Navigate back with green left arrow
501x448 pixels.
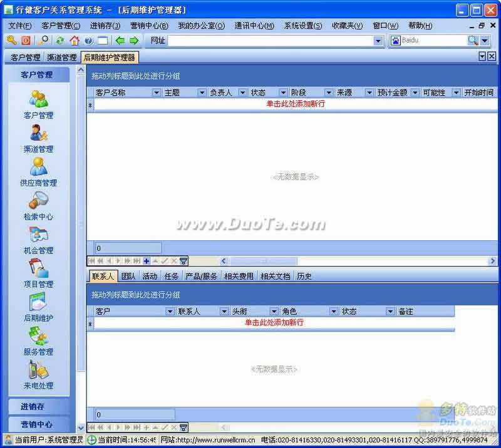pos(120,41)
